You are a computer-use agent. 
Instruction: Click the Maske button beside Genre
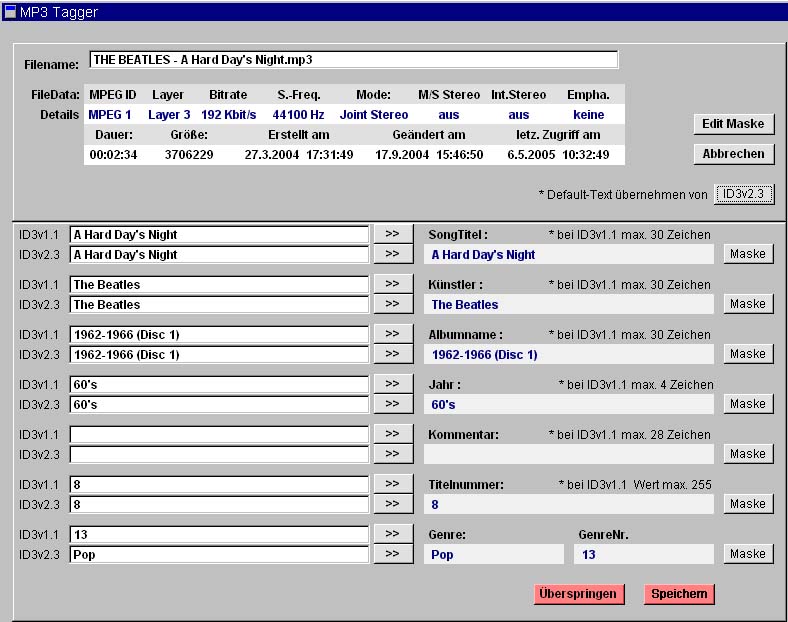[747, 554]
